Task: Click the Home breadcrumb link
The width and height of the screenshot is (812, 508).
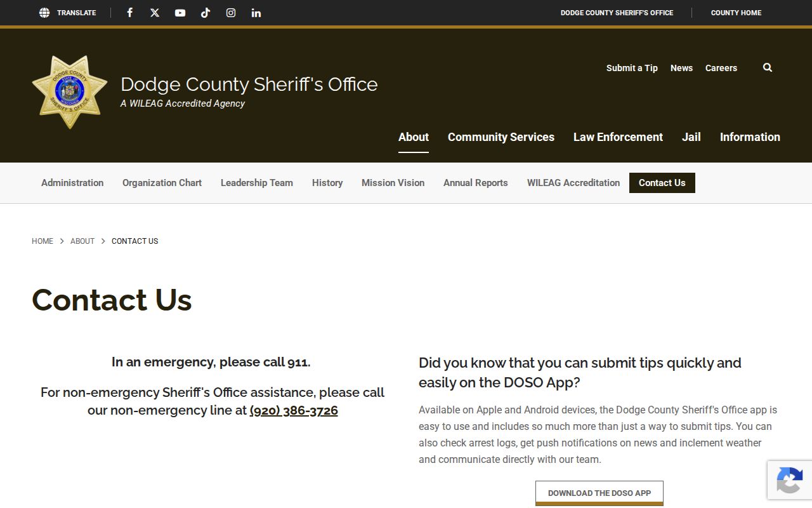Action: coord(43,241)
